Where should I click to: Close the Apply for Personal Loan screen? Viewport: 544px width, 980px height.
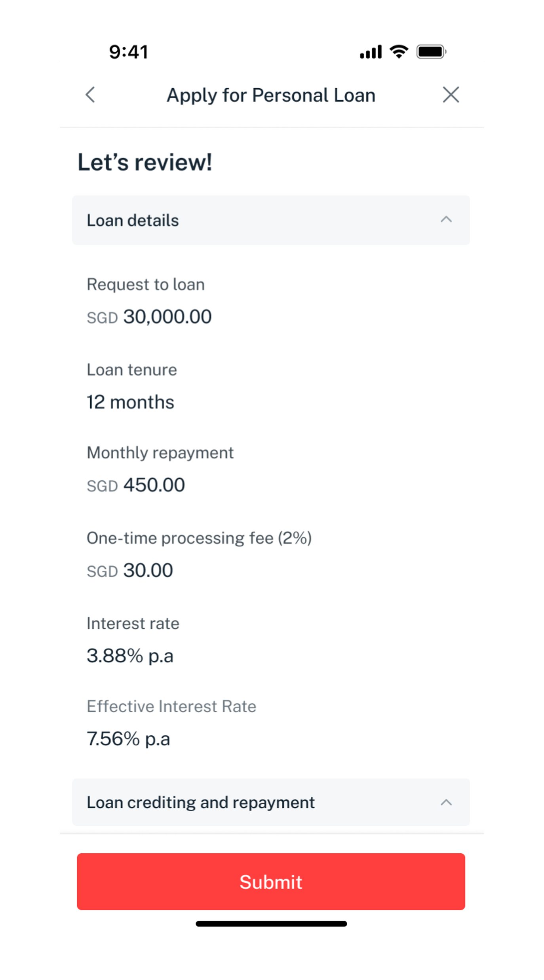[451, 95]
